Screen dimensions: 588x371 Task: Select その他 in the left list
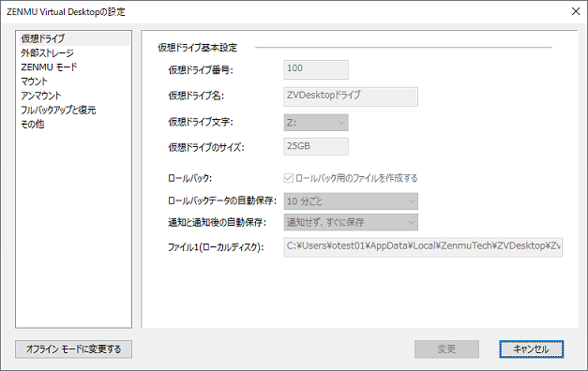point(32,124)
